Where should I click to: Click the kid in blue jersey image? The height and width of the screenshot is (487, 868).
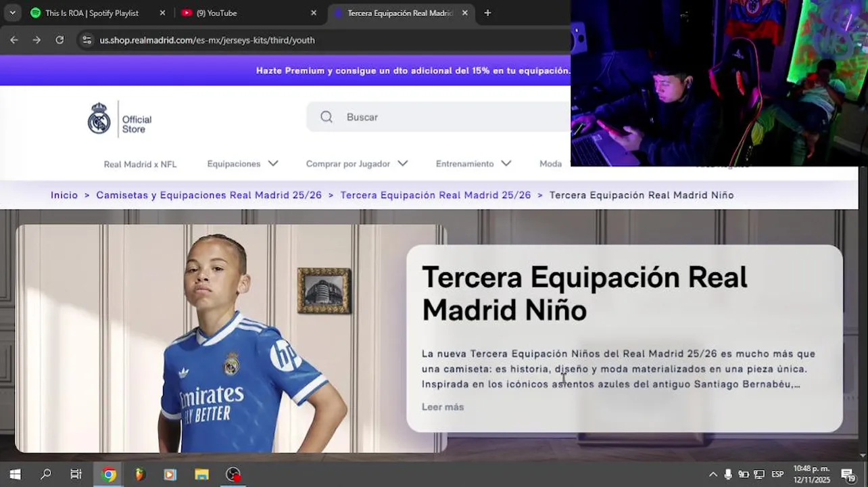click(231, 338)
